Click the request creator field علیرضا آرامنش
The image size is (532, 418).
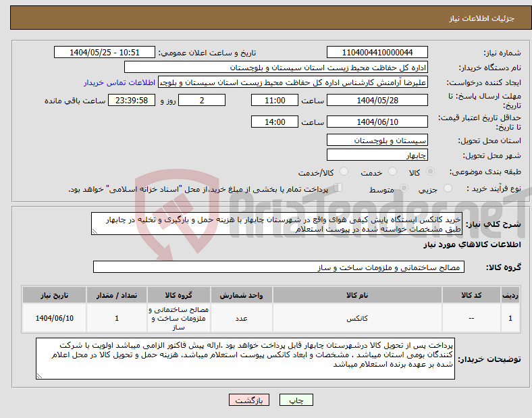(x=293, y=82)
